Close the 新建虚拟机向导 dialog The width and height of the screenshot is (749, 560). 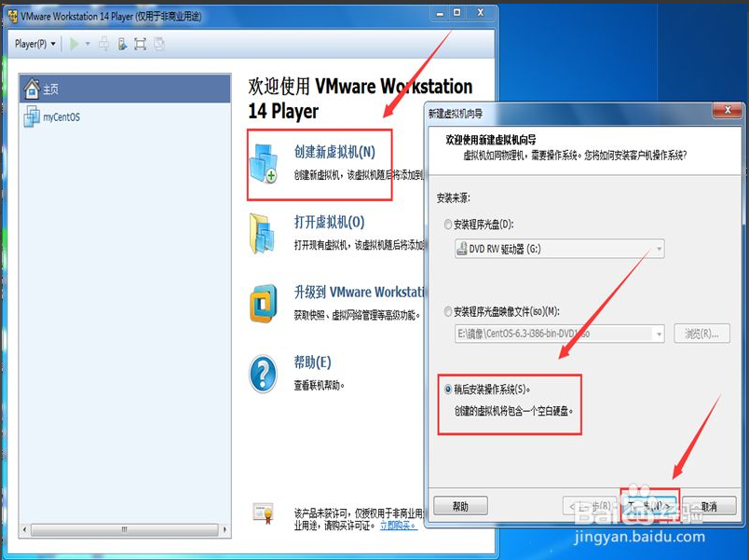click(x=727, y=110)
